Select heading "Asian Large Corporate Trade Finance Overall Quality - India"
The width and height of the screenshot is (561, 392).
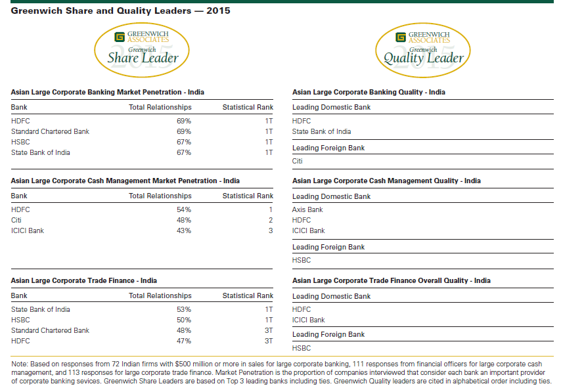(x=392, y=280)
